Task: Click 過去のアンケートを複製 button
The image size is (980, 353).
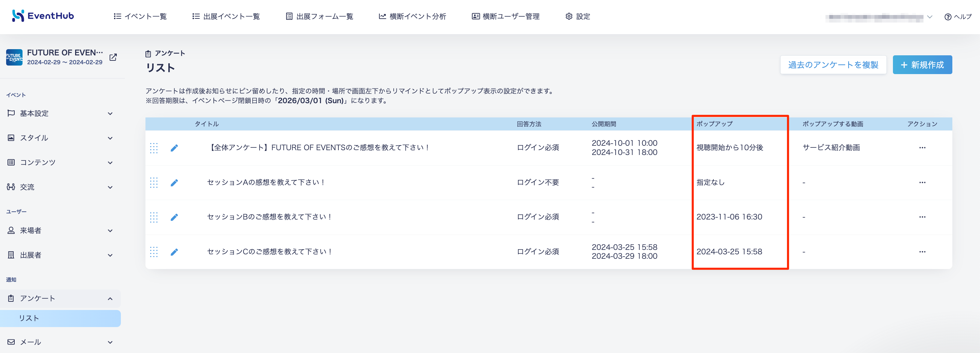Action: (x=833, y=65)
